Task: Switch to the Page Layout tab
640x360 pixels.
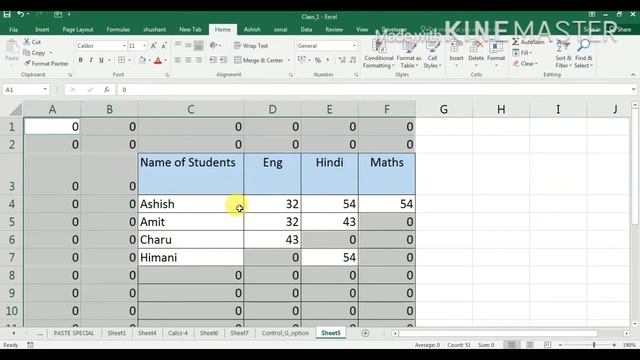Action: coord(78,29)
